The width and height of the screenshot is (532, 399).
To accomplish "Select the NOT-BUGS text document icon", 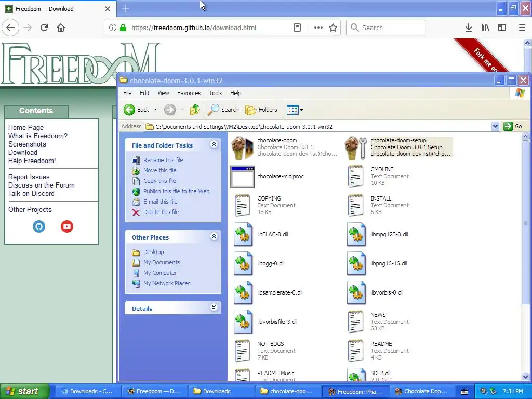I will pyautogui.click(x=242, y=351).
